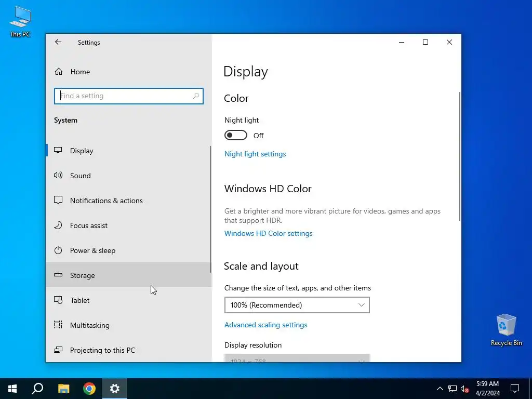Click the power icon beside Power & sleep
The image size is (532, 399).
coord(58,250)
